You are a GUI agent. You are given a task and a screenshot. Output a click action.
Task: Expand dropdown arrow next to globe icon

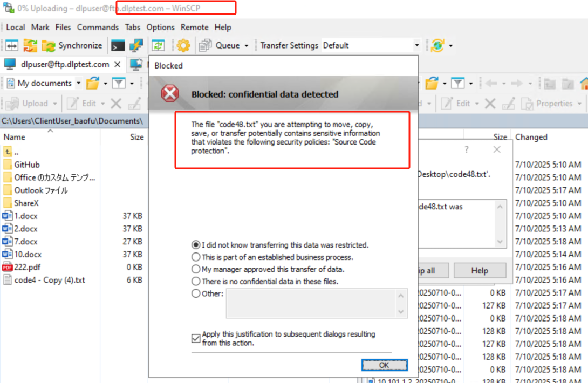(451, 46)
